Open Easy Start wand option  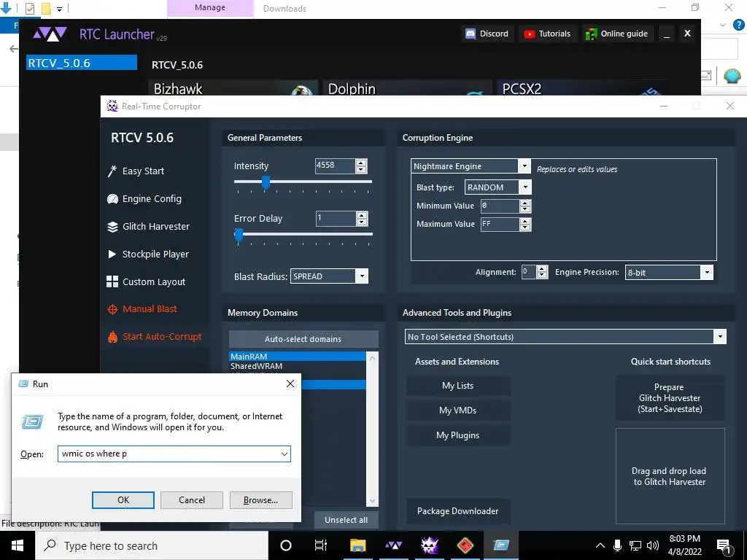coord(136,171)
